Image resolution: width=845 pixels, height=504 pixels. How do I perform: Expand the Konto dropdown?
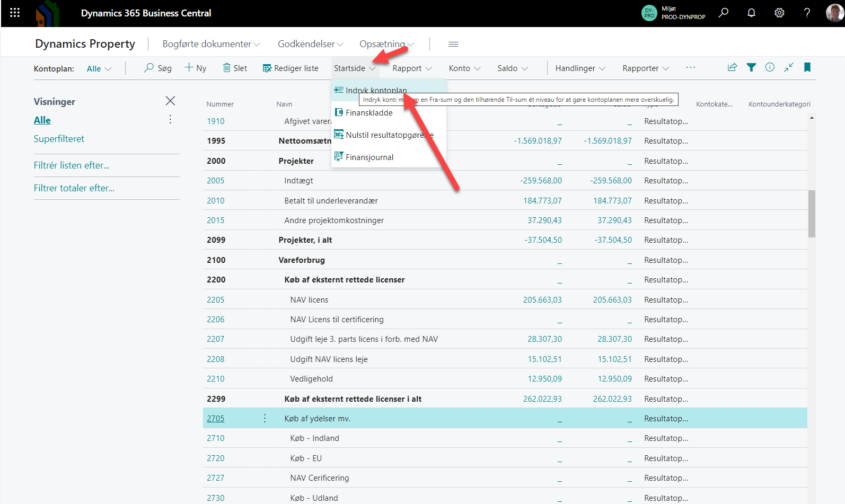[464, 68]
